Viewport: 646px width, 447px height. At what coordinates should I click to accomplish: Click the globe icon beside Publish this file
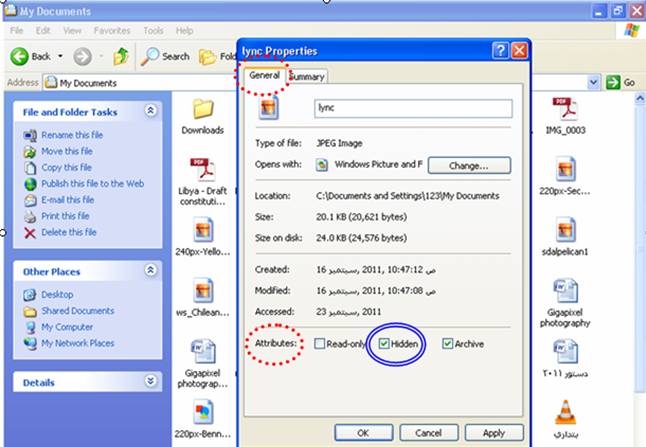30,184
